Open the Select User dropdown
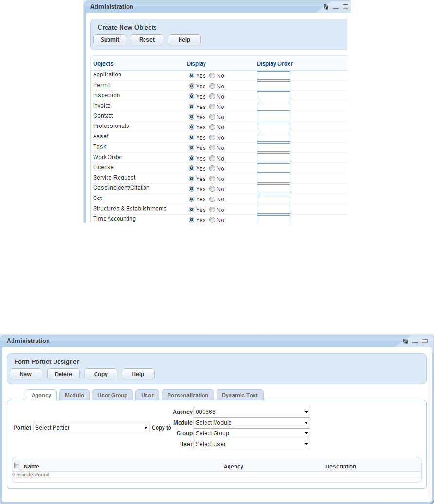Viewport: 434px width, 504px height. (x=252, y=444)
